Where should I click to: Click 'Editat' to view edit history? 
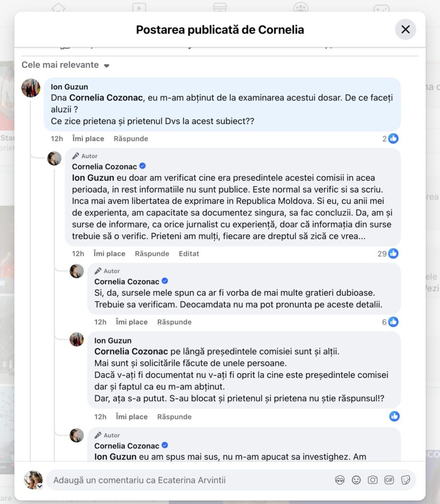pyautogui.click(x=189, y=254)
